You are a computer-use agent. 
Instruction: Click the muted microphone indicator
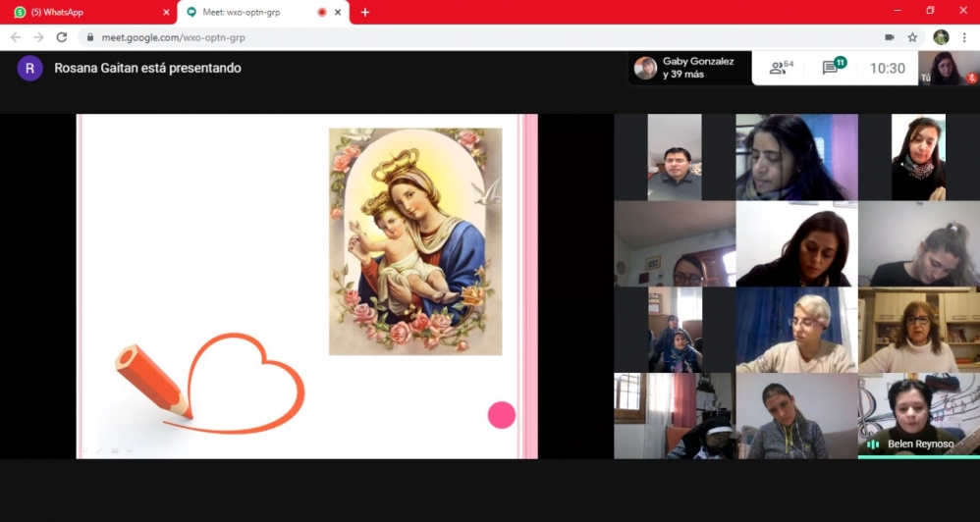tap(972, 78)
